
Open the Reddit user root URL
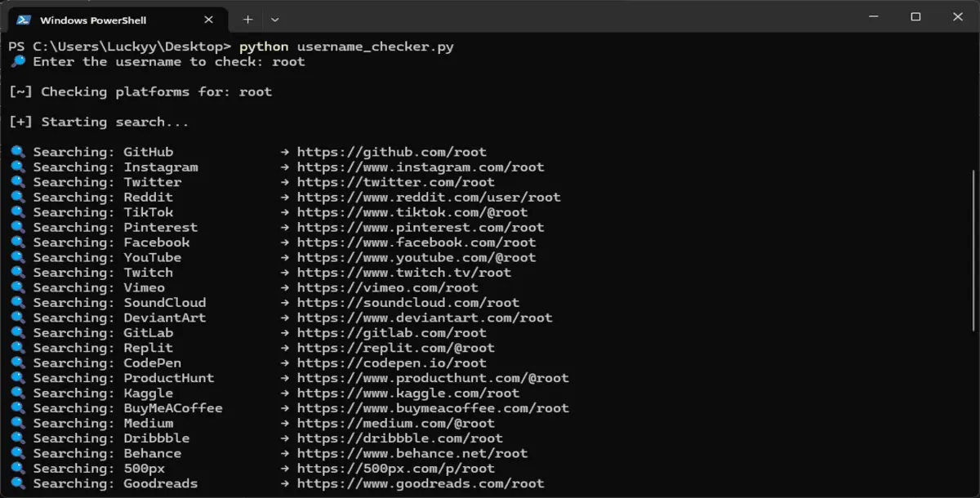click(429, 197)
